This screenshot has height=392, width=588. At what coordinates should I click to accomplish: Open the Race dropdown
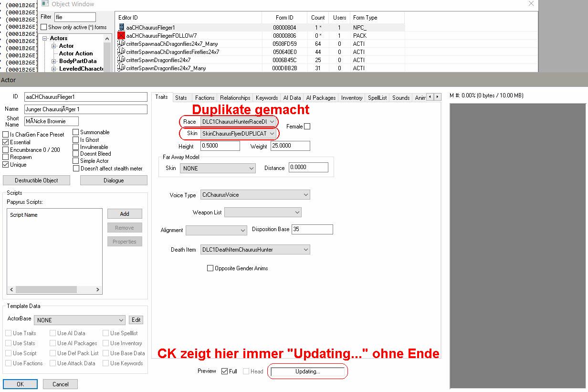pos(272,122)
